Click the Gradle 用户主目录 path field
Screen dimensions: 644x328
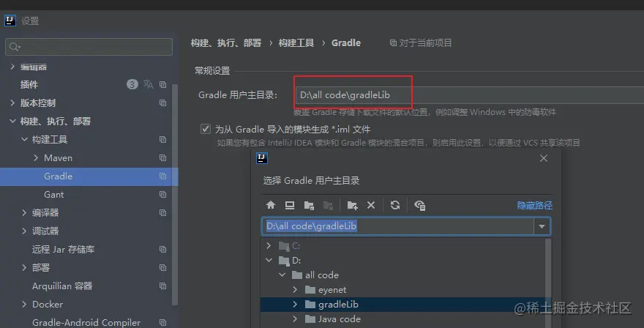(469, 95)
